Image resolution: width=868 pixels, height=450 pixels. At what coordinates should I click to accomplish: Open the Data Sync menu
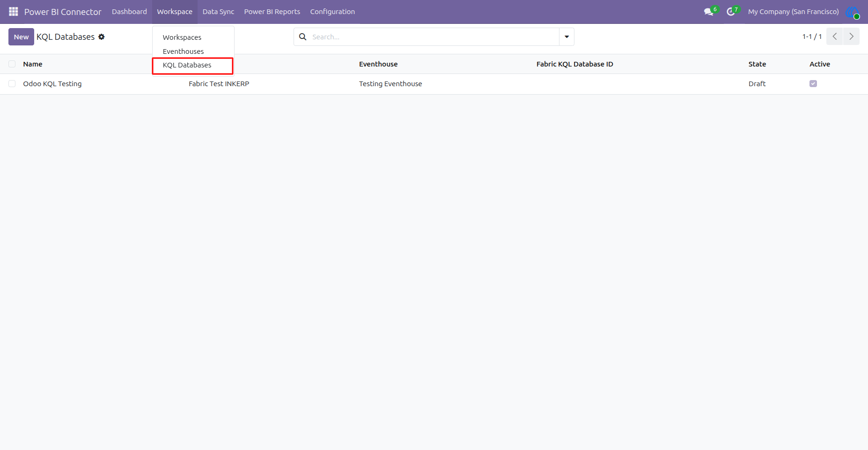[218, 12]
